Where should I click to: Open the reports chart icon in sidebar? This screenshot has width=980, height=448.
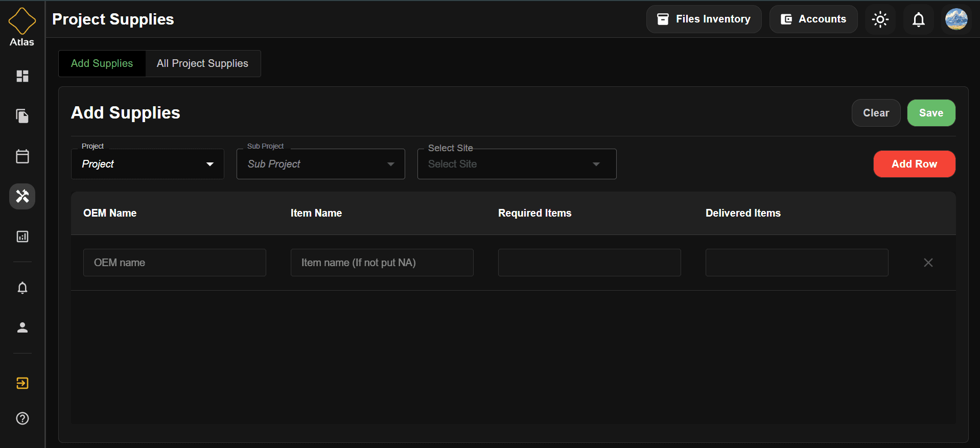[x=22, y=237]
